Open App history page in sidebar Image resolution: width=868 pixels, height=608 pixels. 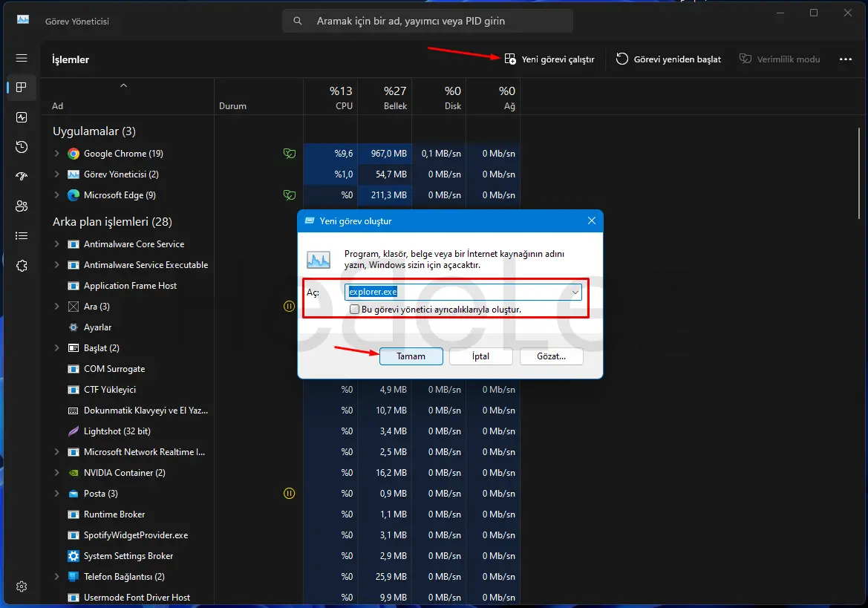tap(22, 146)
